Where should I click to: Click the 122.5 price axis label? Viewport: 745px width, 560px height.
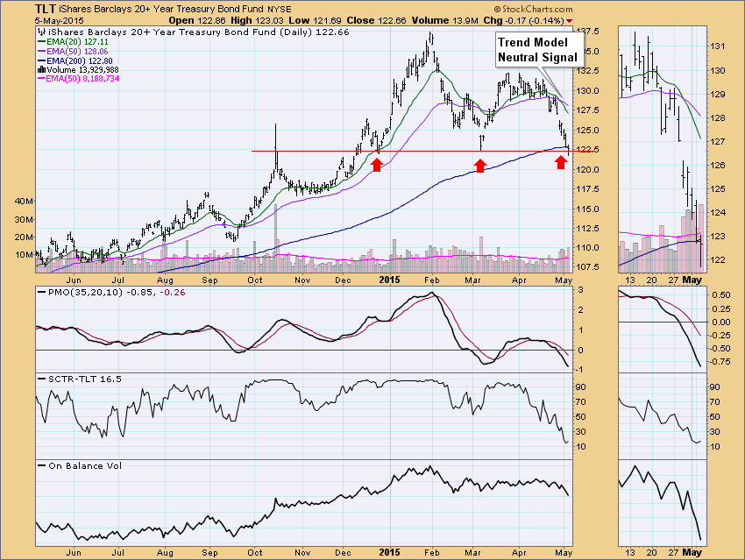586,150
